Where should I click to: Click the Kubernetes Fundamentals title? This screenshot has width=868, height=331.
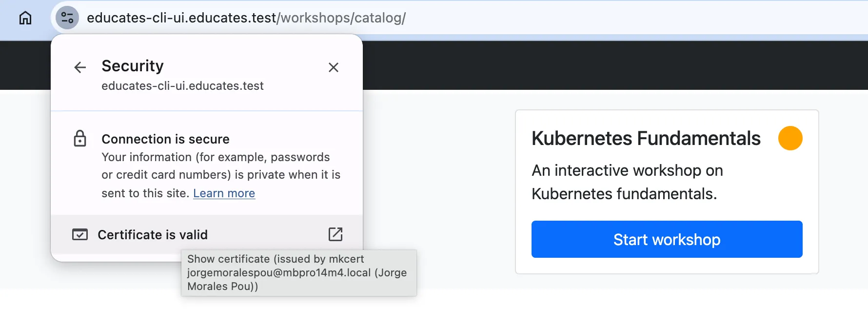pyautogui.click(x=646, y=139)
